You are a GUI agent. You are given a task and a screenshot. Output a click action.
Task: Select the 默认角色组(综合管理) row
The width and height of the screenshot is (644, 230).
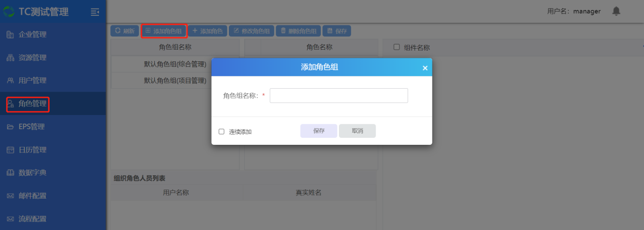175,64
